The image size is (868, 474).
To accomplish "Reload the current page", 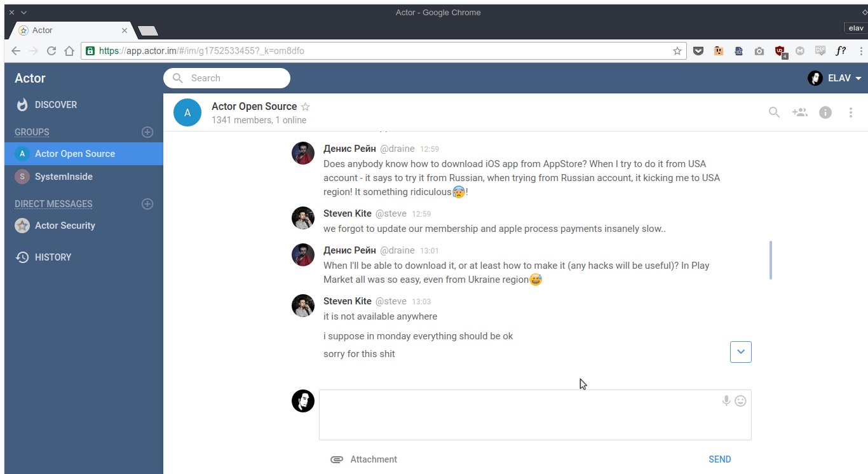I will tap(51, 50).
